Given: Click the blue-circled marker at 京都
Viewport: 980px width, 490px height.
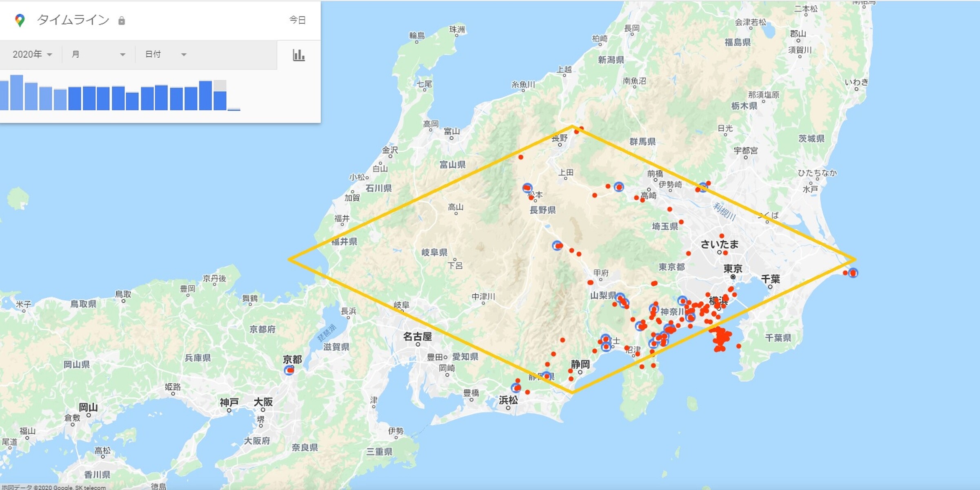Looking at the screenshot, I should coord(289,370).
